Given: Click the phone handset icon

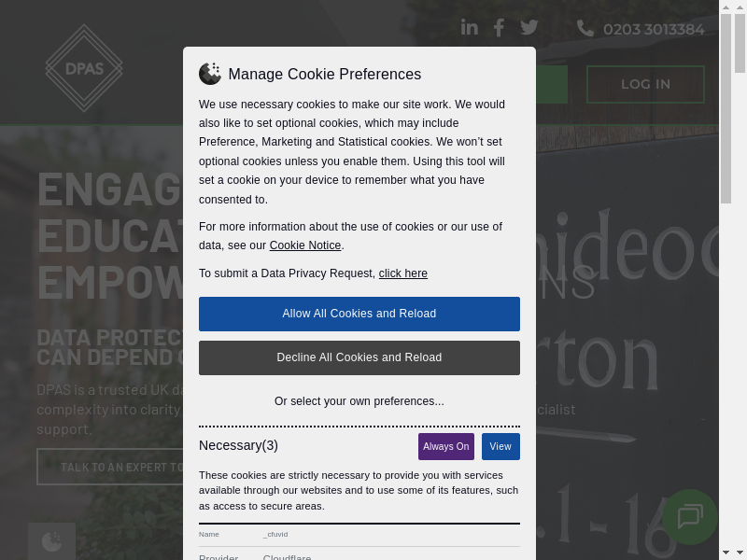Looking at the screenshot, I should pyautogui.click(x=585, y=28).
